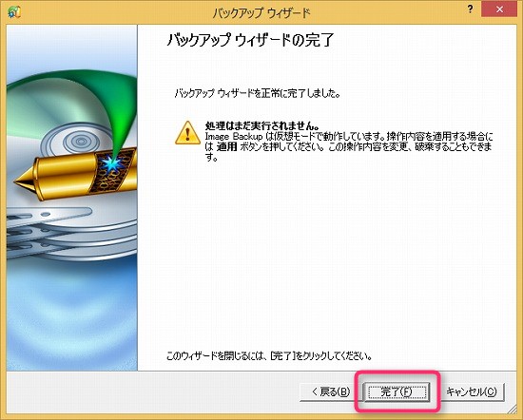Open help with the question mark button

470,9
